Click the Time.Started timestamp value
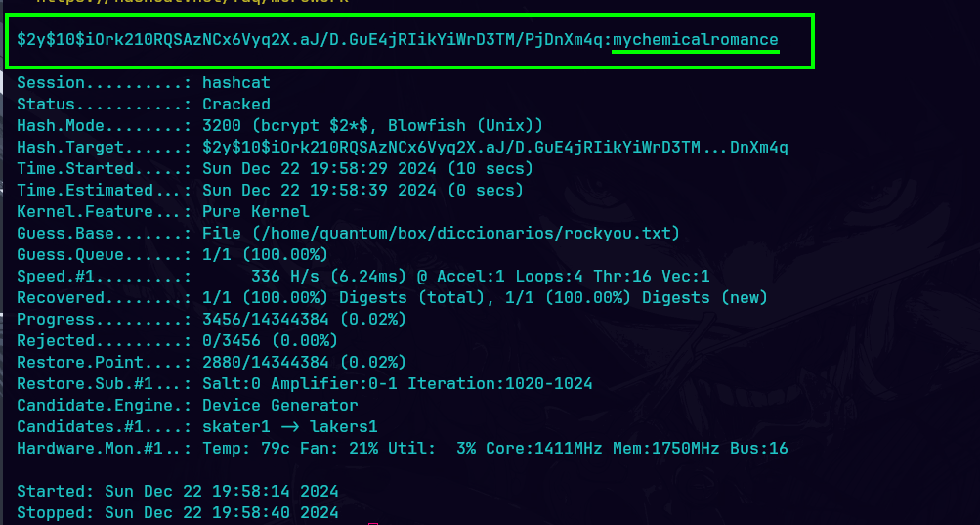The width and height of the screenshot is (980, 525). 367,169
